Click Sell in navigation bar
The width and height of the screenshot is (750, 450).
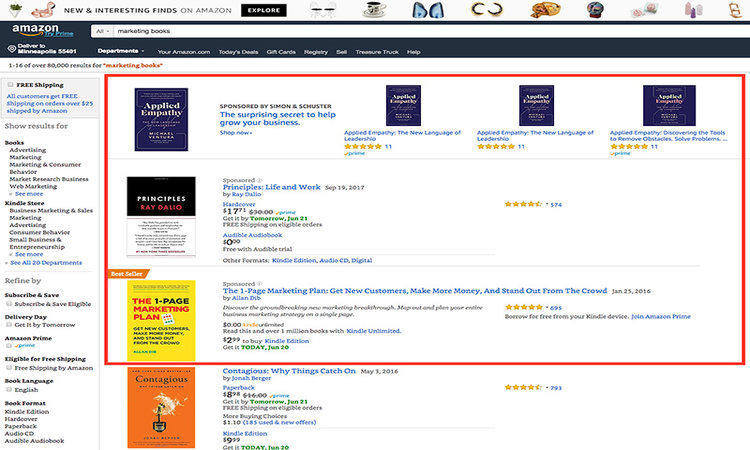tap(342, 52)
